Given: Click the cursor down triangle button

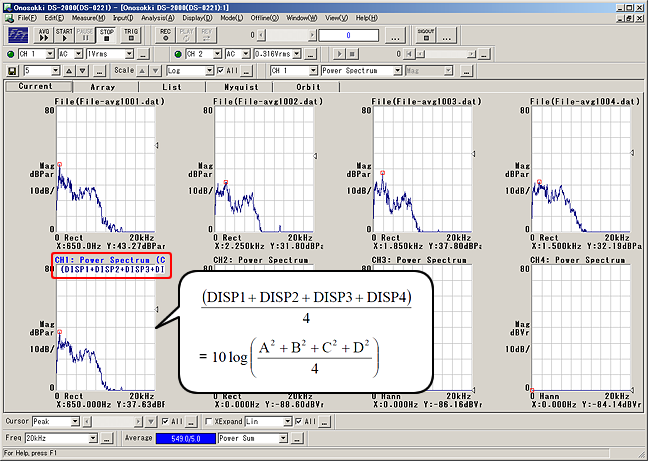Looking at the screenshot, I should click(151, 422).
